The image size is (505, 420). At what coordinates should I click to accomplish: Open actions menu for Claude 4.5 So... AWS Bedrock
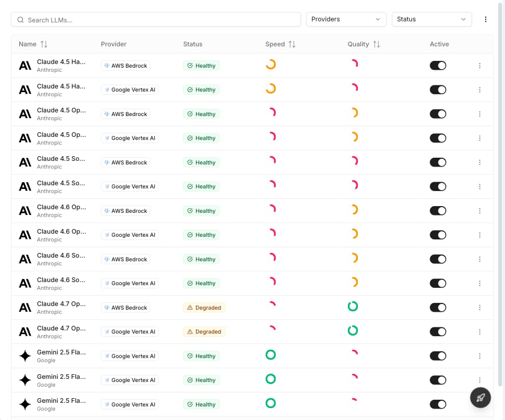tap(480, 162)
